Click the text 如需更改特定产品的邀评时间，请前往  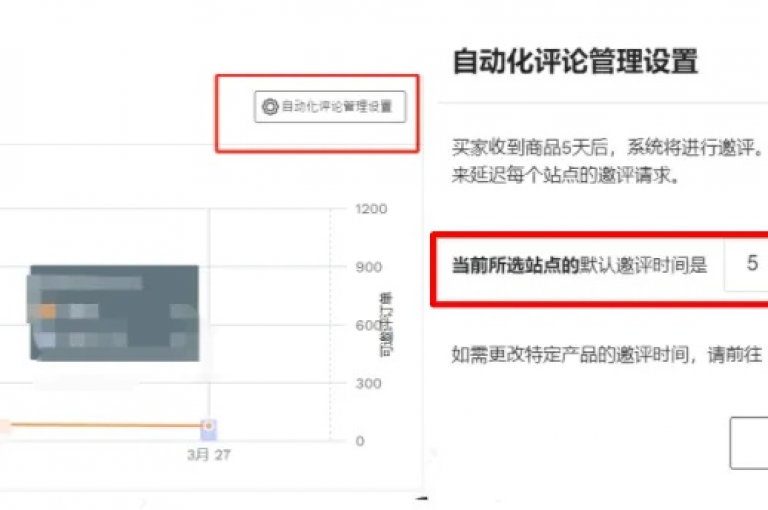pyautogui.click(x=607, y=354)
